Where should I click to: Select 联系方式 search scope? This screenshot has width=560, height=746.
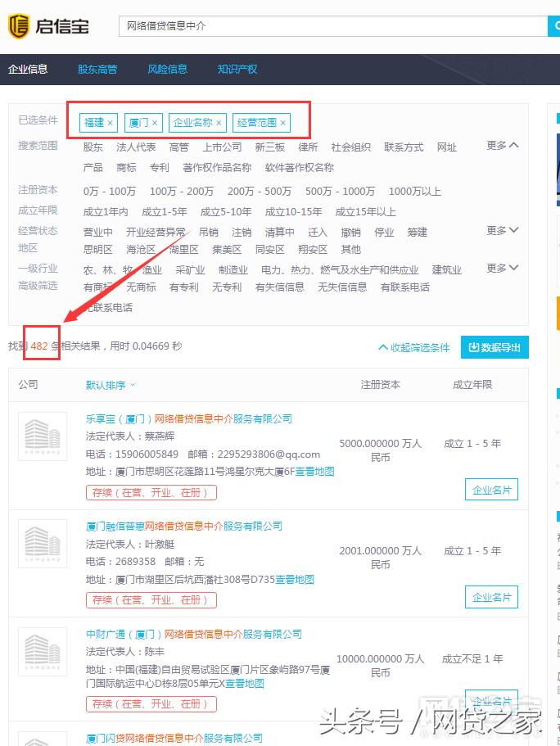point(404,147)
